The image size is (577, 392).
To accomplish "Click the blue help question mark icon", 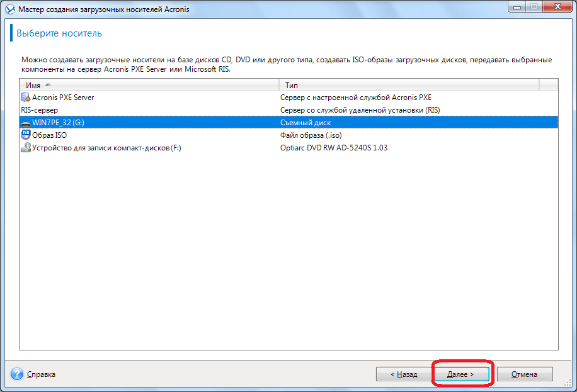I will (17, 374).
